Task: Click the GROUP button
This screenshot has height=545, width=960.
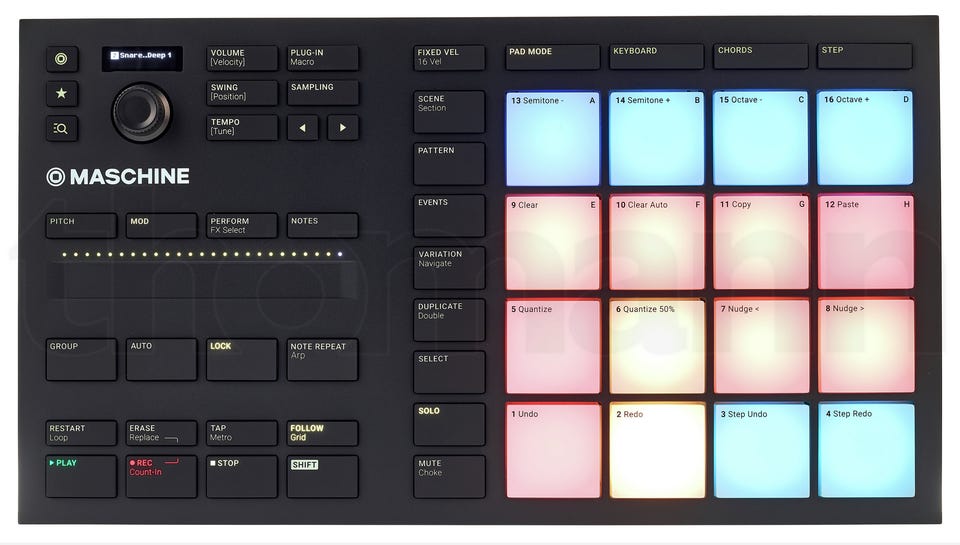Action: pyautogui.click(x=81, y=359)
